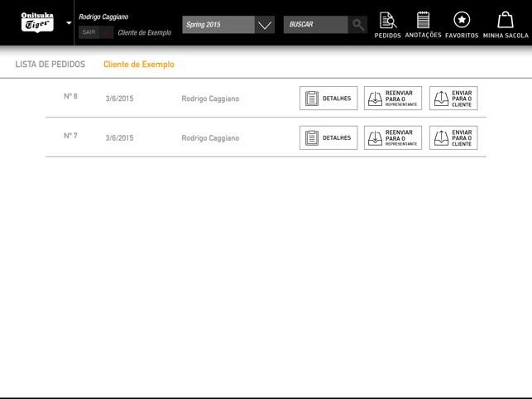The height and width of the screenshot is (399, 532).
Task: Open the Favoritos star icon
Action: pyautogui.click(x=462, y=25)
